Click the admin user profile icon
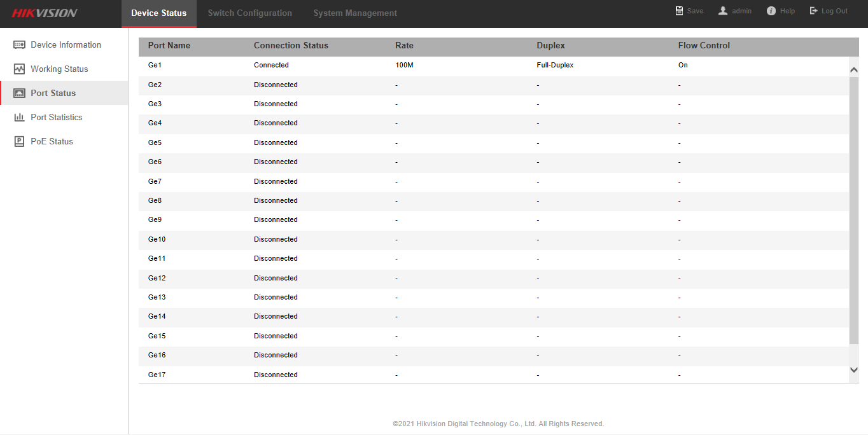Screen dimensions: 868x435 click(x=723, y=11)
